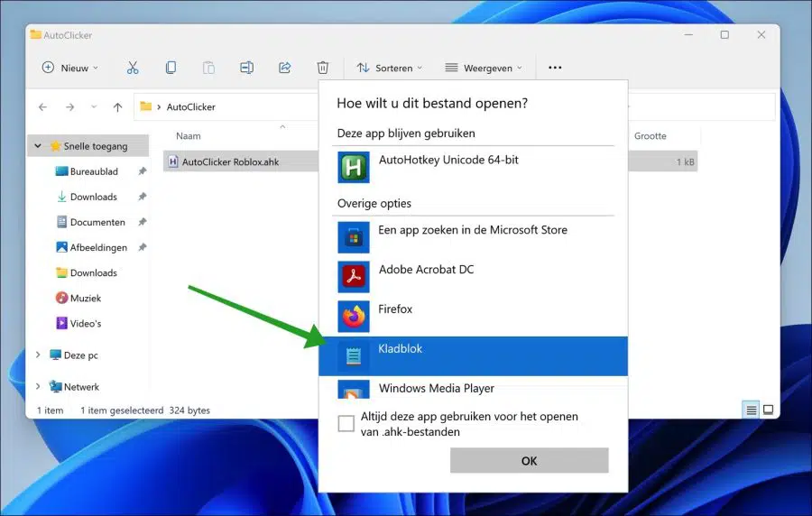Click the Adobe Acrobat DC red icon

[x=354, y=276]
